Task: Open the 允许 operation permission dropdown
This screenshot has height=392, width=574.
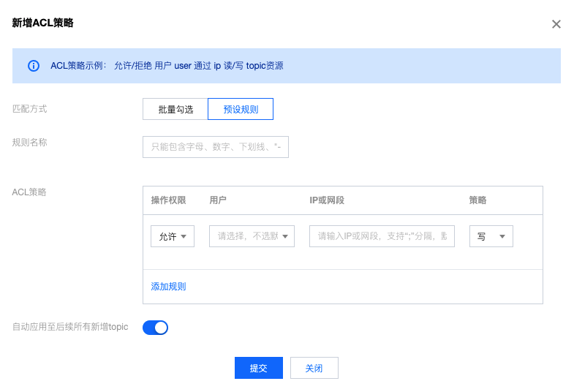Action: coord(173,236)
